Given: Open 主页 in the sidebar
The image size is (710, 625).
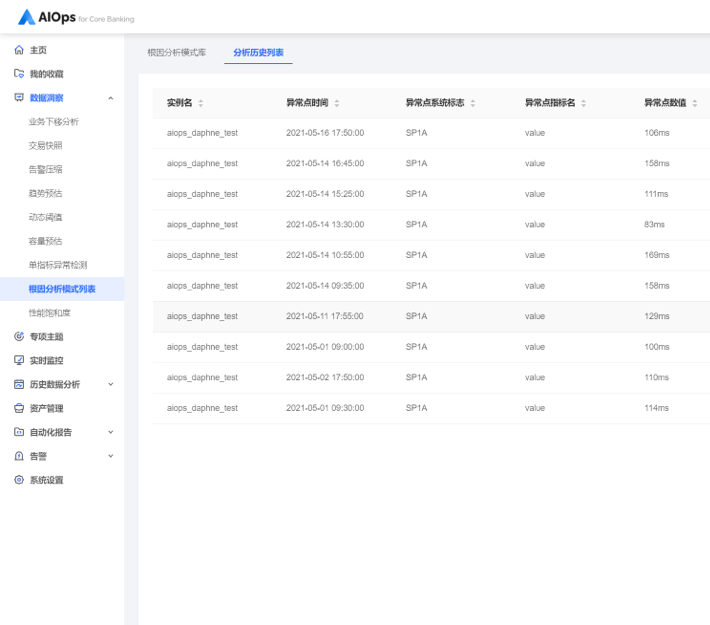Looking at the screenshot, I should point(38,50).
